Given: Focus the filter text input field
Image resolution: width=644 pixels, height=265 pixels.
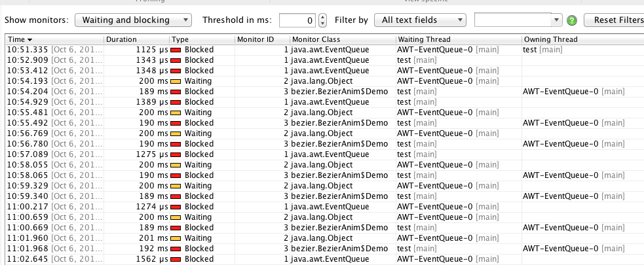Looking at the screenshot, I should coord(513,20).
